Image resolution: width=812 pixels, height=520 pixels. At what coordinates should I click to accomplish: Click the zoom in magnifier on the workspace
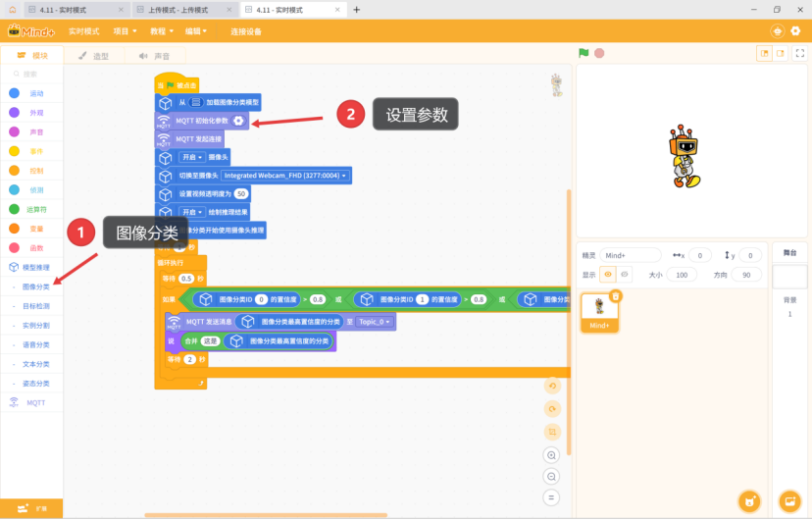click(x=552, y=455)
